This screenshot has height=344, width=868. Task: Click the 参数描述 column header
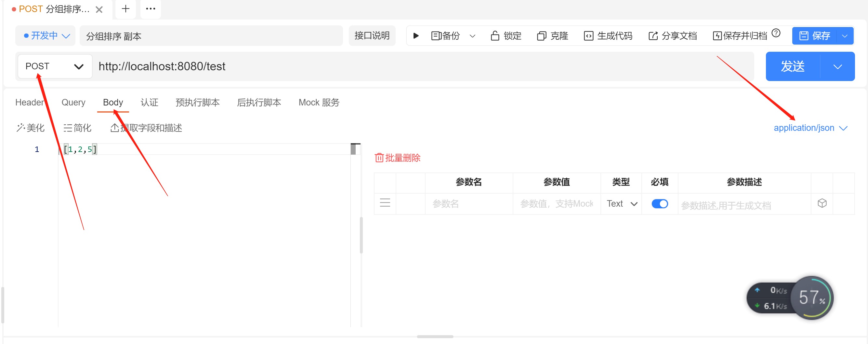744,182
